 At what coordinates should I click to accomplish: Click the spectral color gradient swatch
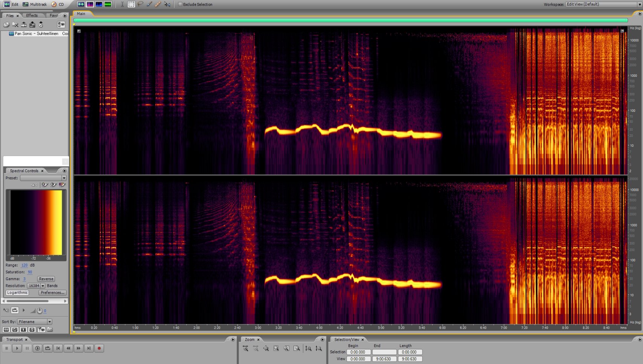point(36,222)
